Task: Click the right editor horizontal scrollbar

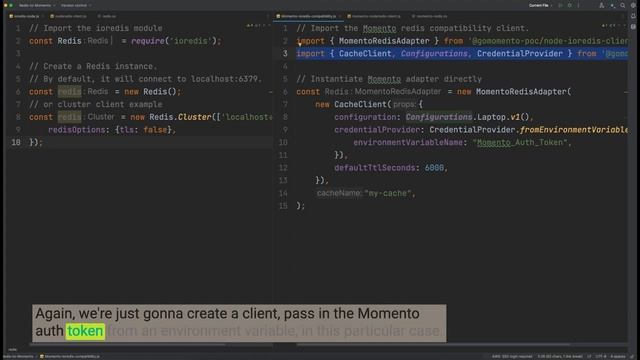Action: pyautogui.click(x=433, y=344)
